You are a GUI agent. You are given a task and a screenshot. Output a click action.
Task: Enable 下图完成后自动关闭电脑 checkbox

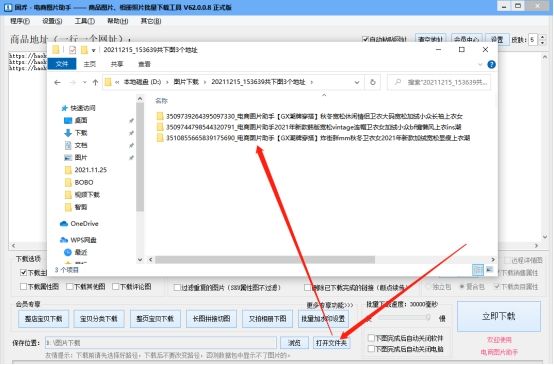click(x=371, y=349)
